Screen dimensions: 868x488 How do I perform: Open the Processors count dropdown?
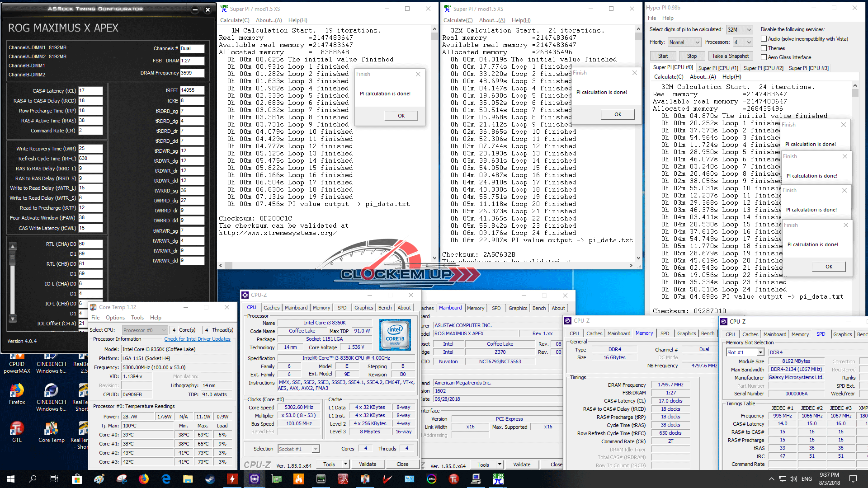coord(743,42)
